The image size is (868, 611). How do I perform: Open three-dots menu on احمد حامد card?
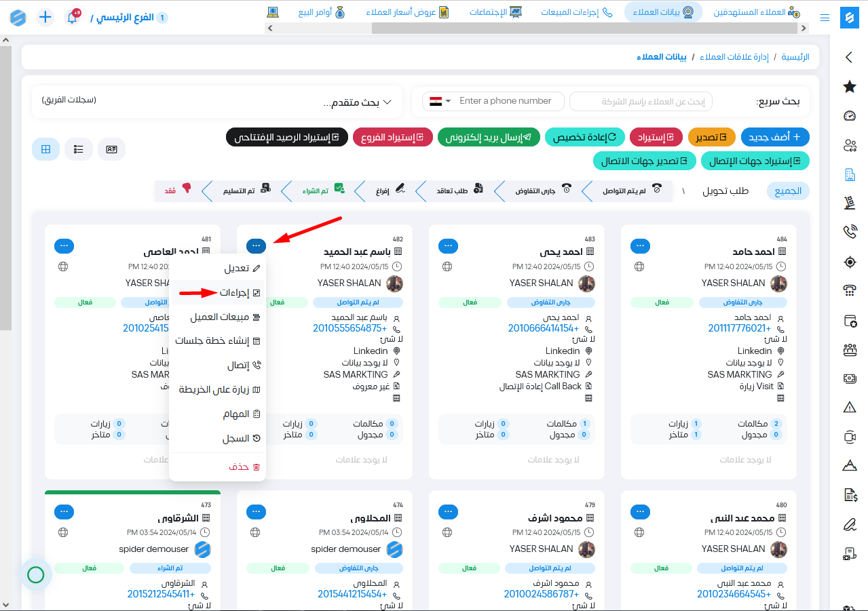640,245
